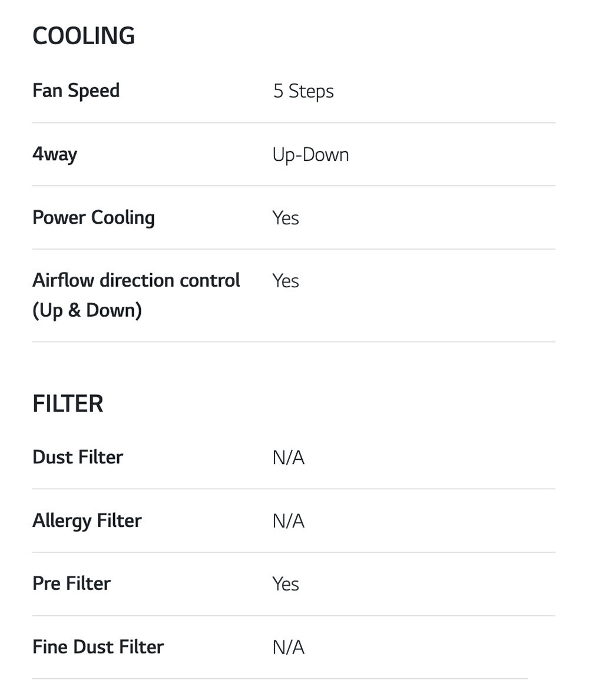
Task: Select the Dust Filter label
Action: click(x=78, y=457)
